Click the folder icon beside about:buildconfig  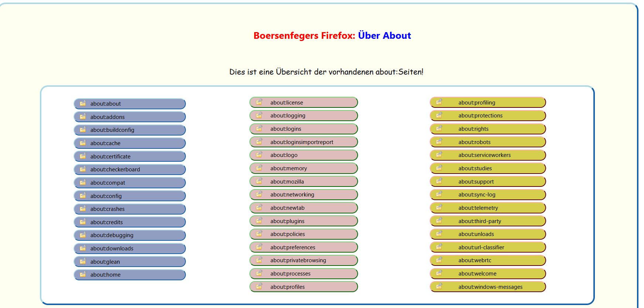[x=83, y=129]
